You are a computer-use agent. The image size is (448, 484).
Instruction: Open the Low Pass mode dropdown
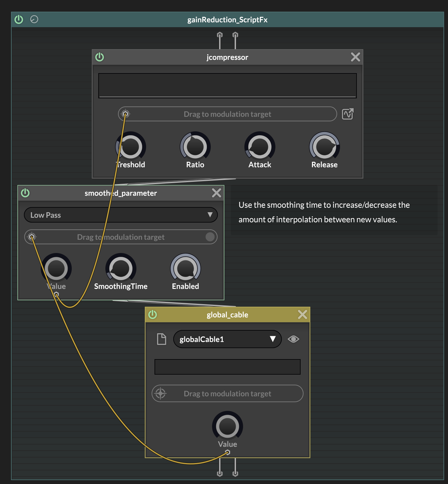[x=121, y=215]
